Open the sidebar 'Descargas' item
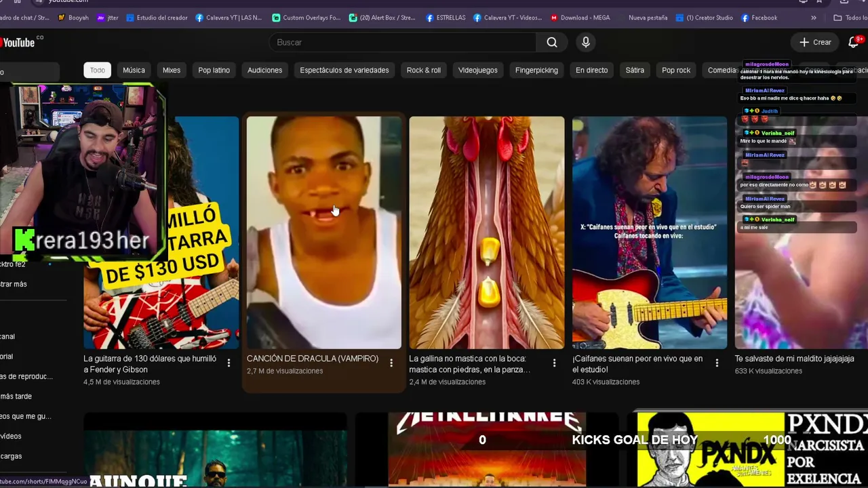This screenshot has width=868, height=488. 11,456
